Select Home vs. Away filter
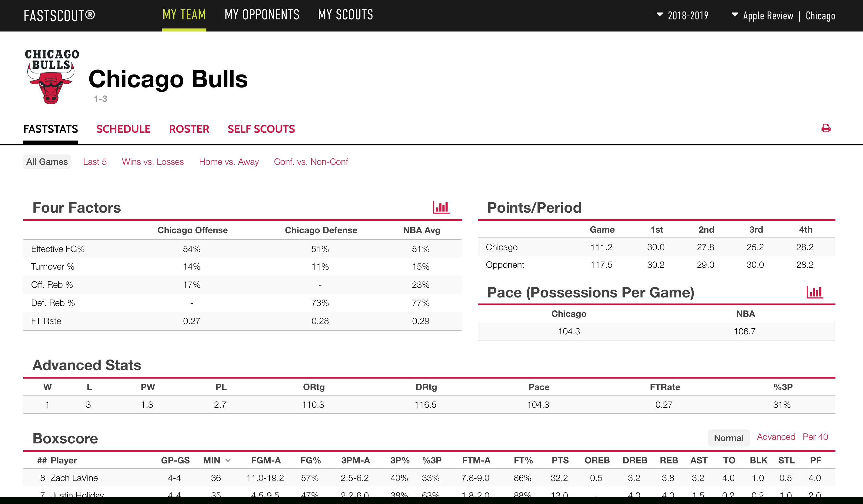This screenshot has height=504, width=863. (229, 161)
